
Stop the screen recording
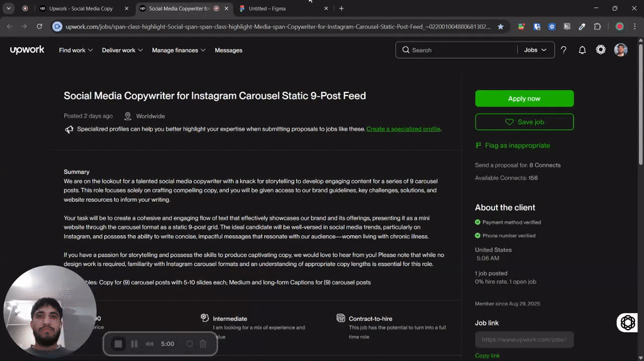pyautogui.click(x=118, y=344)
